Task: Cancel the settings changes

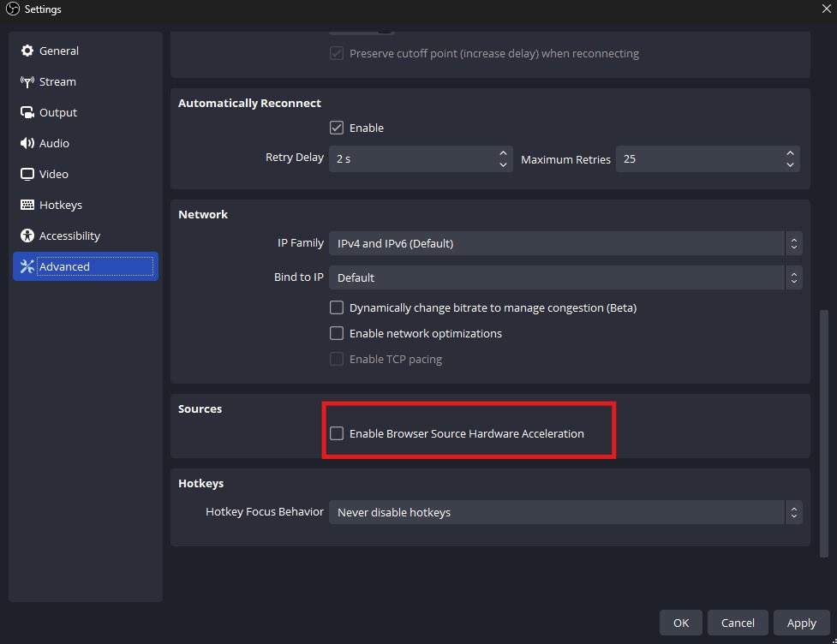Action: coord(737,623)
